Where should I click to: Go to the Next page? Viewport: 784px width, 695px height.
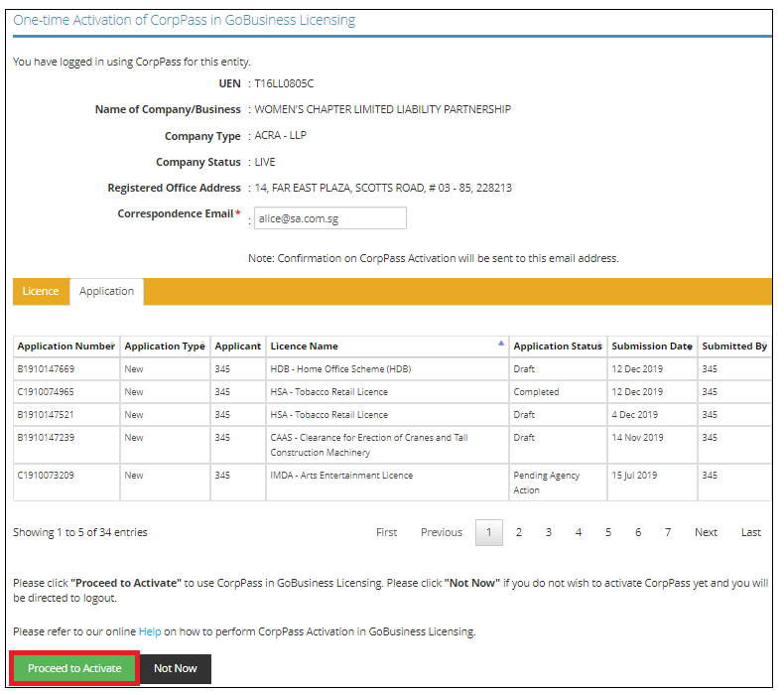(706, 532)
